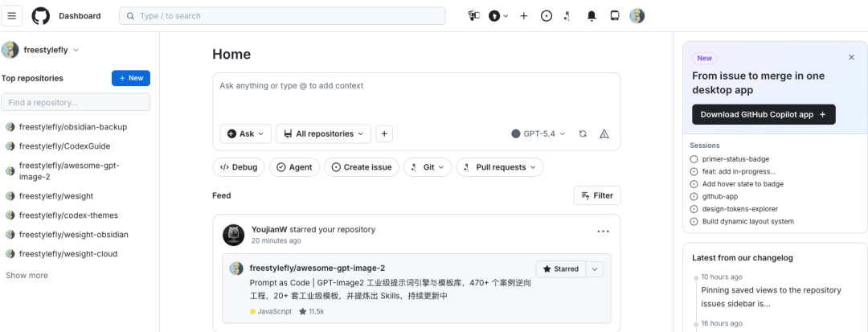Open sidebar freestylefly/awesome-gpt-image-2 repository
This screenshot has height=332, width=868.
(69, 171)
